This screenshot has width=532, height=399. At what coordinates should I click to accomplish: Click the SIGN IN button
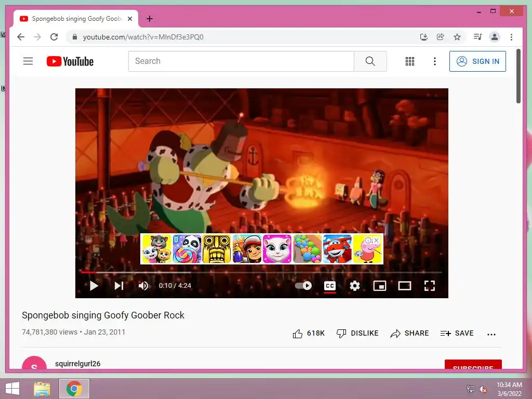pyautogui.click(x=477, y=61)
